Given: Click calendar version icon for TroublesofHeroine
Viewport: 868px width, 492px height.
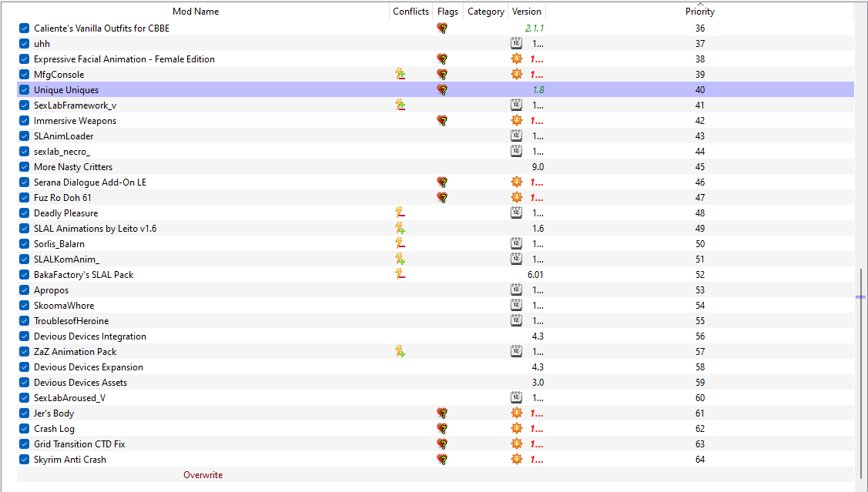Looking at the screenshot, I should pos(516,321).
